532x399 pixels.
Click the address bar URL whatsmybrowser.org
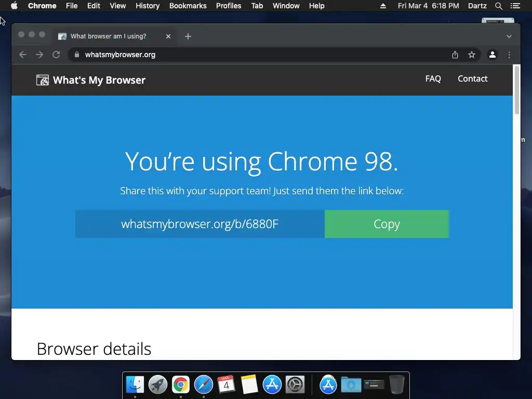coord(120,55)
